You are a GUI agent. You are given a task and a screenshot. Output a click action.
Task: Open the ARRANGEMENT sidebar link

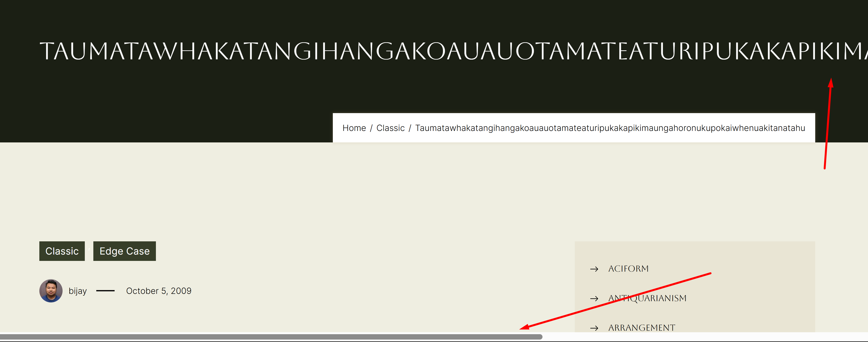tap(641, 328)
